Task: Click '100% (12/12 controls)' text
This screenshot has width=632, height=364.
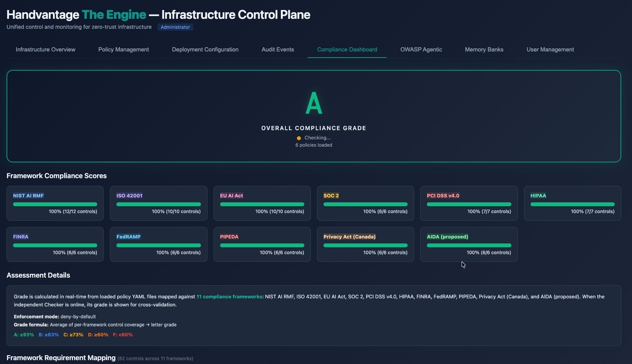Action: [x=73, y=212]
